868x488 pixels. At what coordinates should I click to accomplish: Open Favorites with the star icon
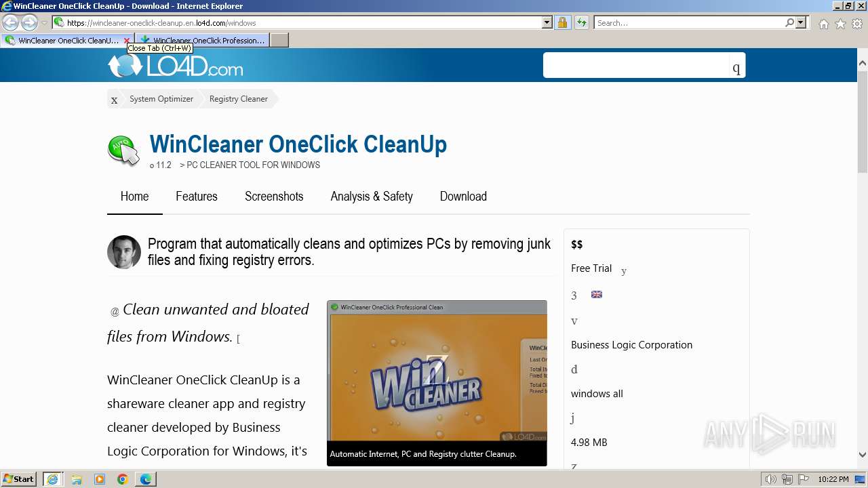tap(840, 24)
